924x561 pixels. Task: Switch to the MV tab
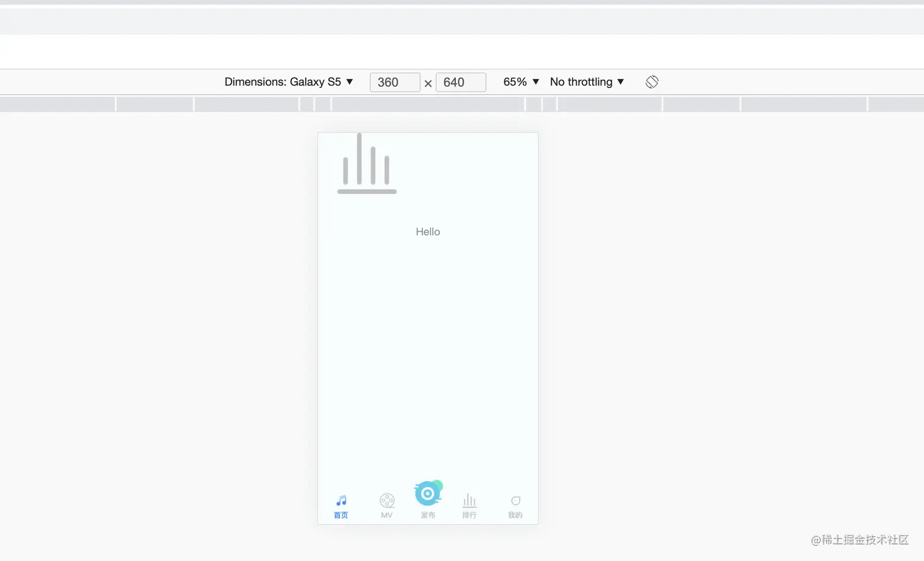[x=387, y=507]
